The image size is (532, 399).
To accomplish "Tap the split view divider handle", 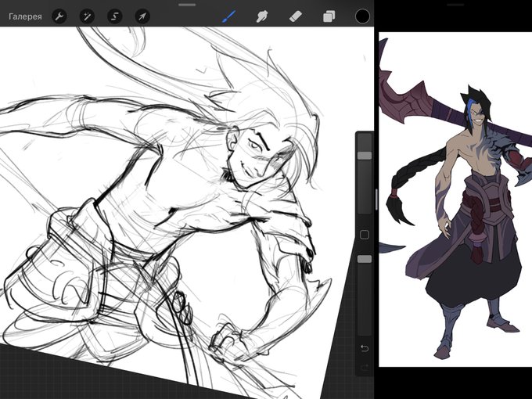I will pos(376,199).
